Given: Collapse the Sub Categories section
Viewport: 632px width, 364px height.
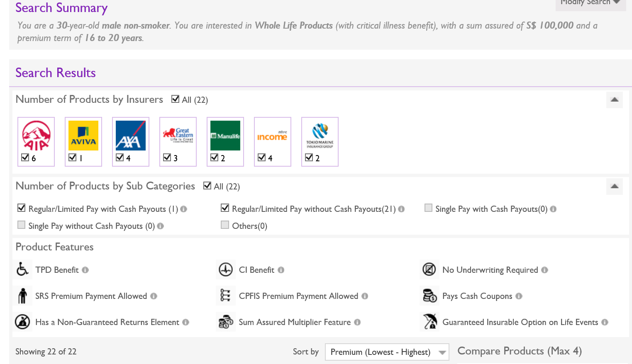Looking at the screenshot, I should [x=614, y=186].
